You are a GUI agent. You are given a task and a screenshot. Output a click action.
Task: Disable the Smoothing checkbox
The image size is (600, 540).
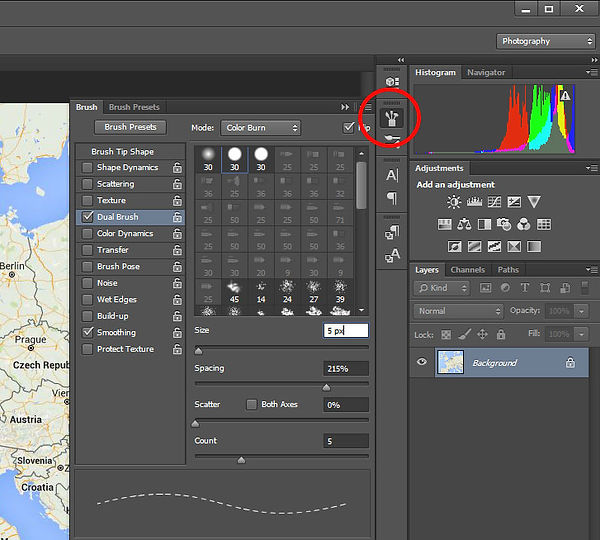tap(88, 333)
